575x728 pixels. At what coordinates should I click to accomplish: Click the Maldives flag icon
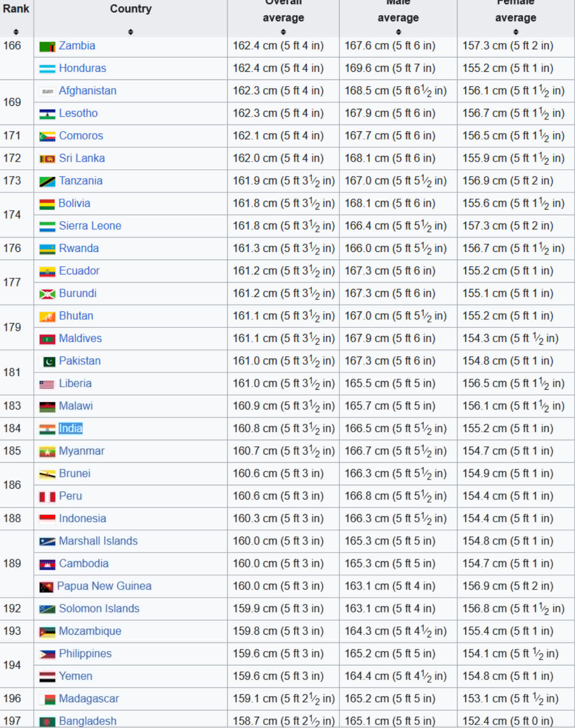[x=47, y=339]
